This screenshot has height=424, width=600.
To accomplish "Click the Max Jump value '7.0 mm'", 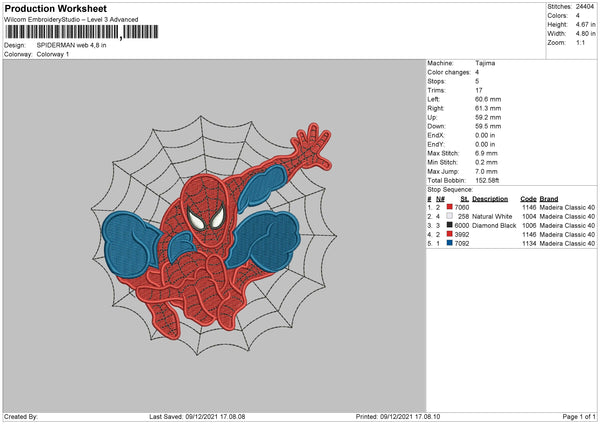I will [x=486, y=171].
